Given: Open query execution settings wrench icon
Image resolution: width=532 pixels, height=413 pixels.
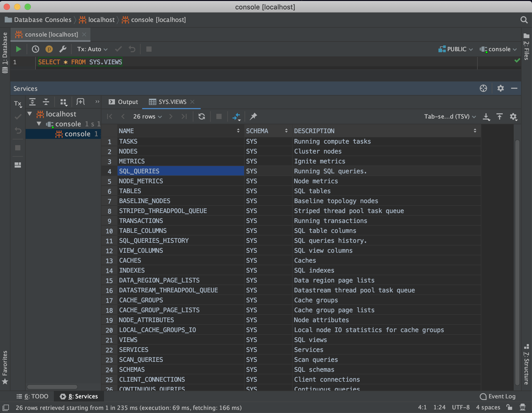Looking at the screenshot, I should point(63,49).
